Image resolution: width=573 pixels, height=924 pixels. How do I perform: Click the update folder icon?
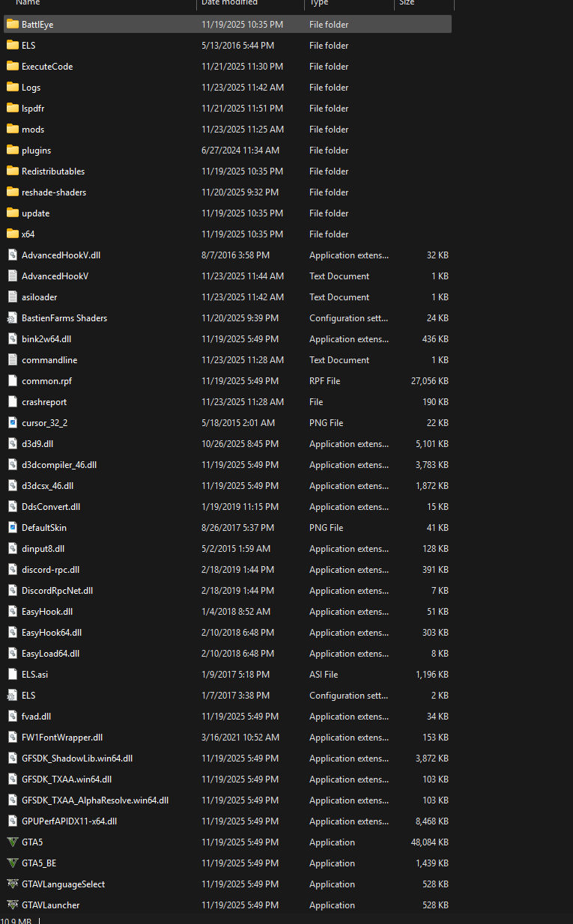13,213
